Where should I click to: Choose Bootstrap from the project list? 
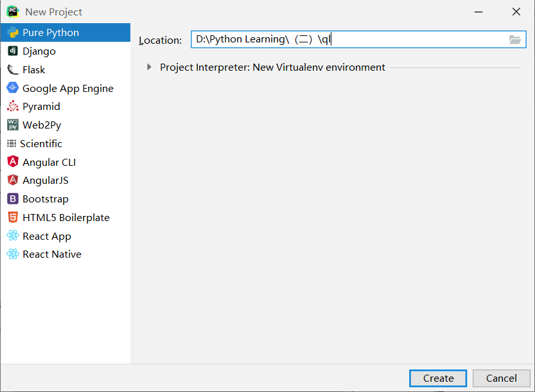[x=45, y=199]
